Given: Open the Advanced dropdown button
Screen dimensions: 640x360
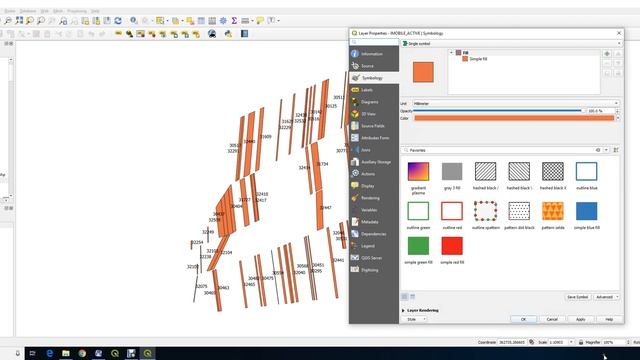Looking at the screenshot, I should point(607,297).
